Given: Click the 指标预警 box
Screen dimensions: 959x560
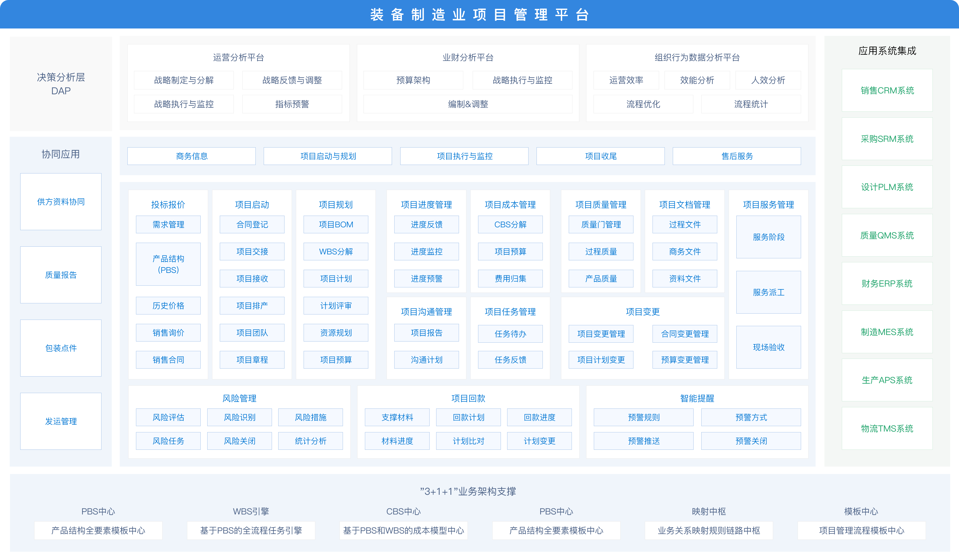Looking at the screenshot, I should click(x=292, y=104).
